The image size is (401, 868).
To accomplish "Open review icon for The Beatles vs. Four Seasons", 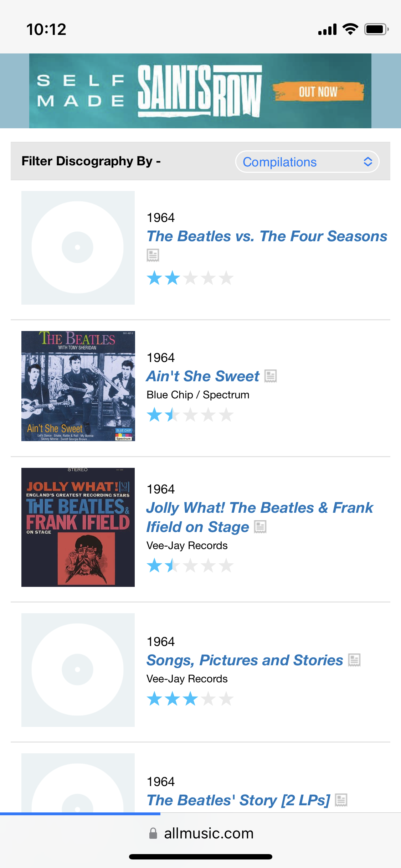I will coord(153,255).
